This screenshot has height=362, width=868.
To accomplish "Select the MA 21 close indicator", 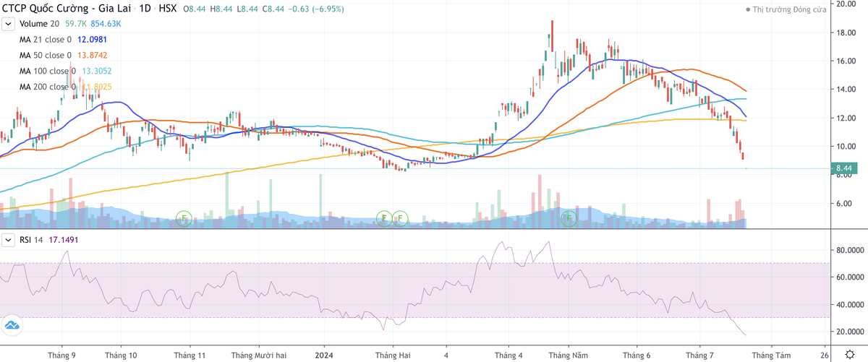I will pyautogui.click(x=45, y=40).
